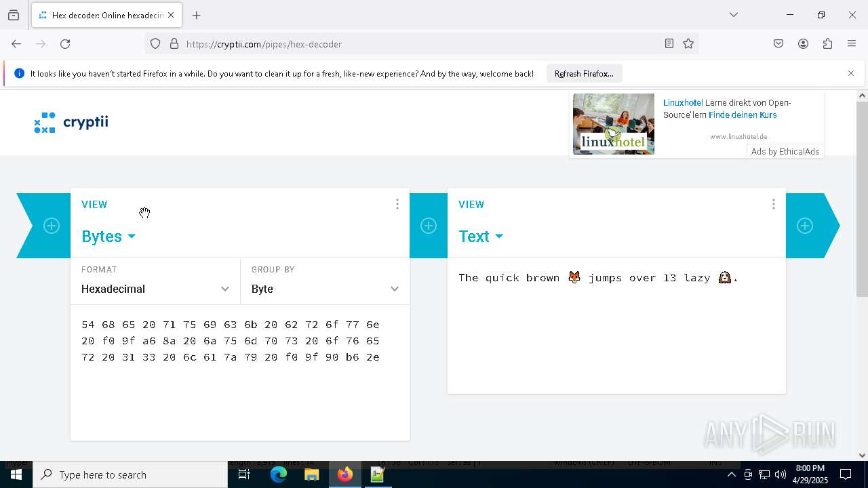Open a new browser tab

(x=197, y=15)
